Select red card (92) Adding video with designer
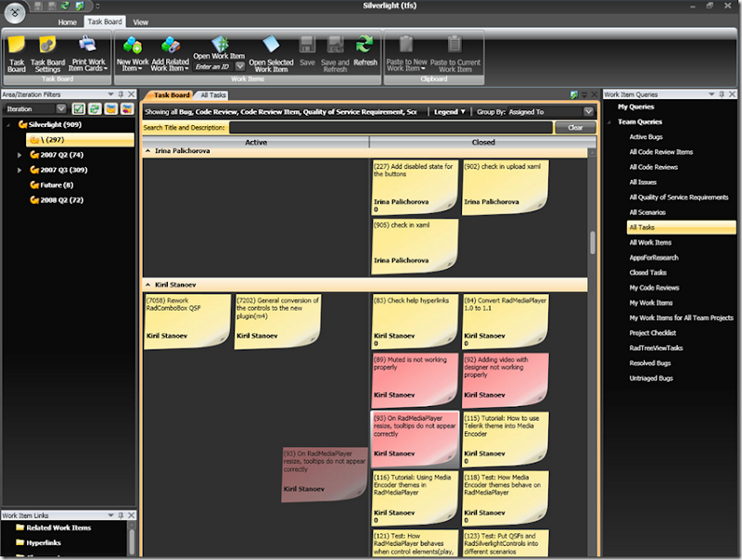 (x=505, y=381)
